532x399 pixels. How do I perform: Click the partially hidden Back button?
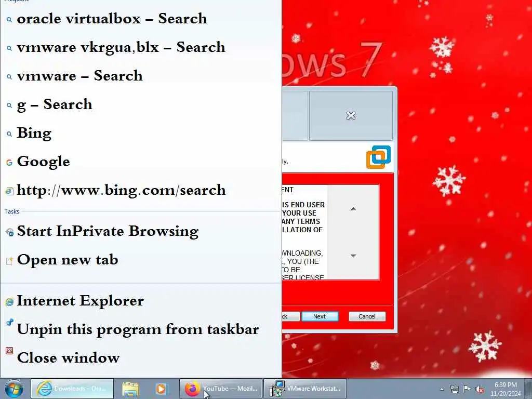[291, 316]
